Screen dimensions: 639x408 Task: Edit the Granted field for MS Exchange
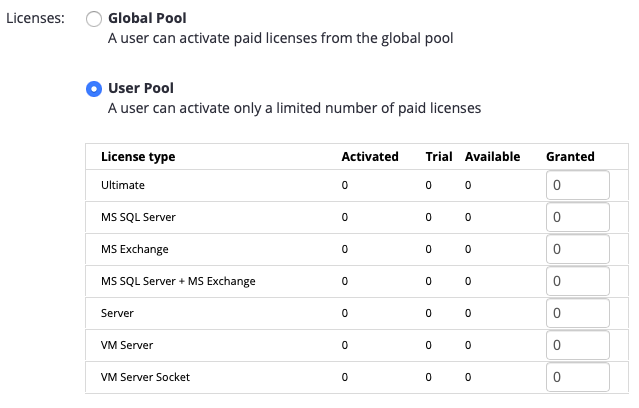tap(577, 249)
